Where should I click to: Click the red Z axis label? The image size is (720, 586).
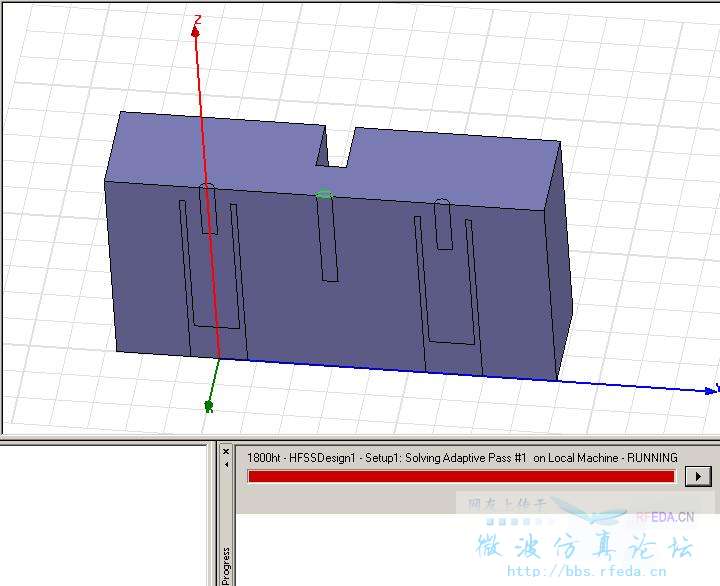pos(197,20)
